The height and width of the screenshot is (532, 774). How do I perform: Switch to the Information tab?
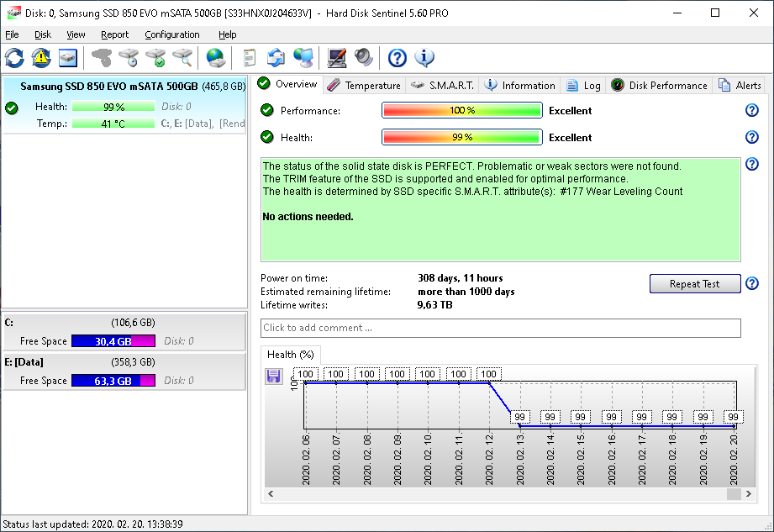tap(519, 86)
